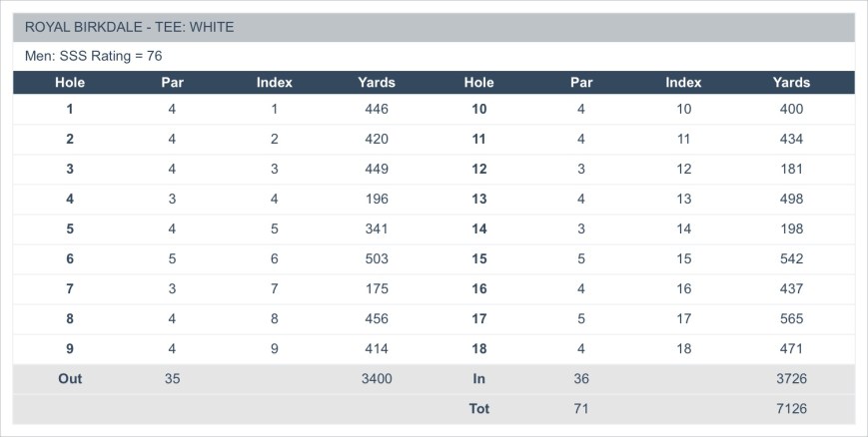Click the In row label
The image size is (868, 437).
coord(479,378)
